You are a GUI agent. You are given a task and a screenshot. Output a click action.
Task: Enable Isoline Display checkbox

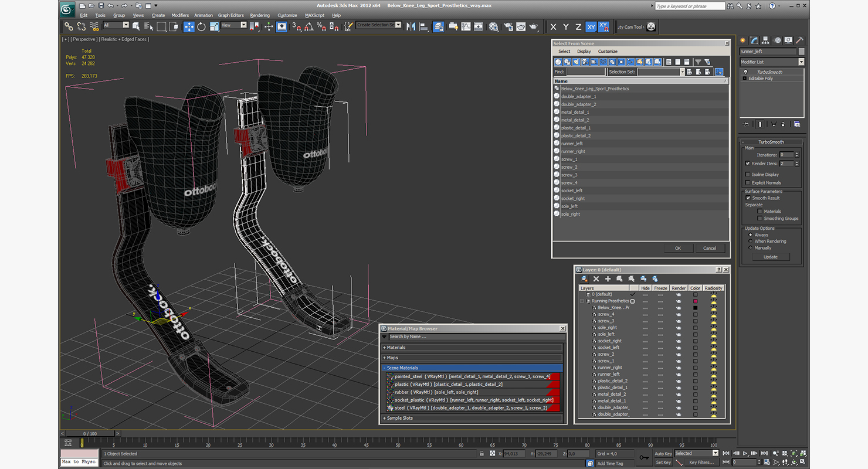pos(748,174)
